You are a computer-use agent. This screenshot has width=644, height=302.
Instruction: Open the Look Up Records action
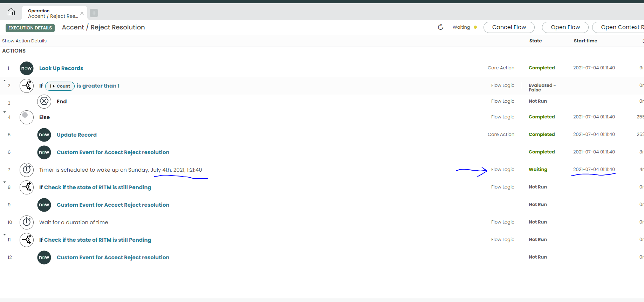(x=61, y=68)
